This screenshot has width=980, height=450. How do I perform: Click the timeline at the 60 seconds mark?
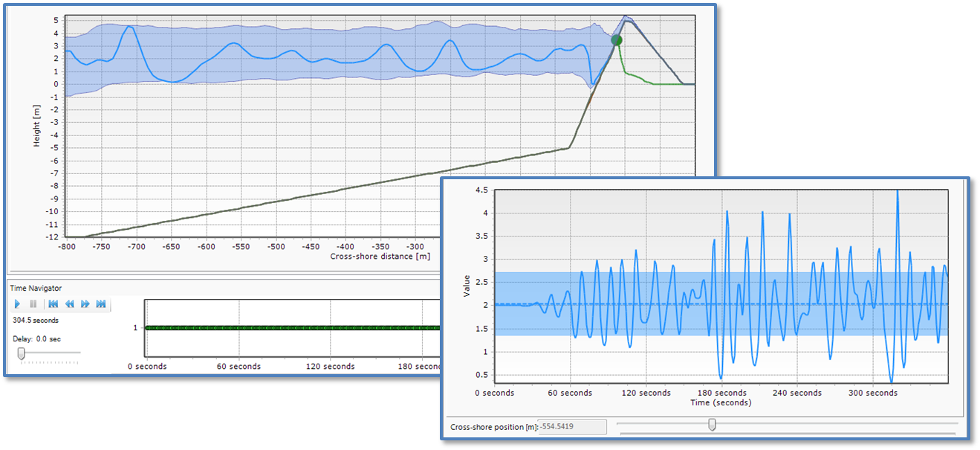[x=239, y=328]
